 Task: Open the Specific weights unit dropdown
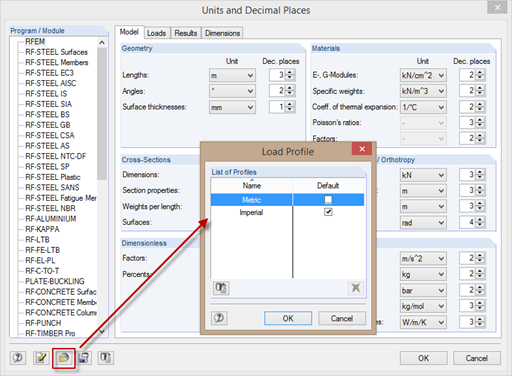pos(423,91)
